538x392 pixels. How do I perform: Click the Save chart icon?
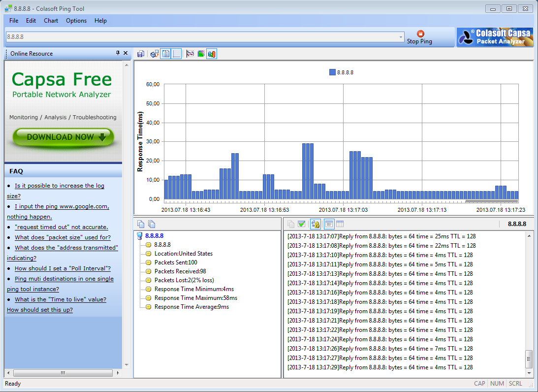point(141,54)
